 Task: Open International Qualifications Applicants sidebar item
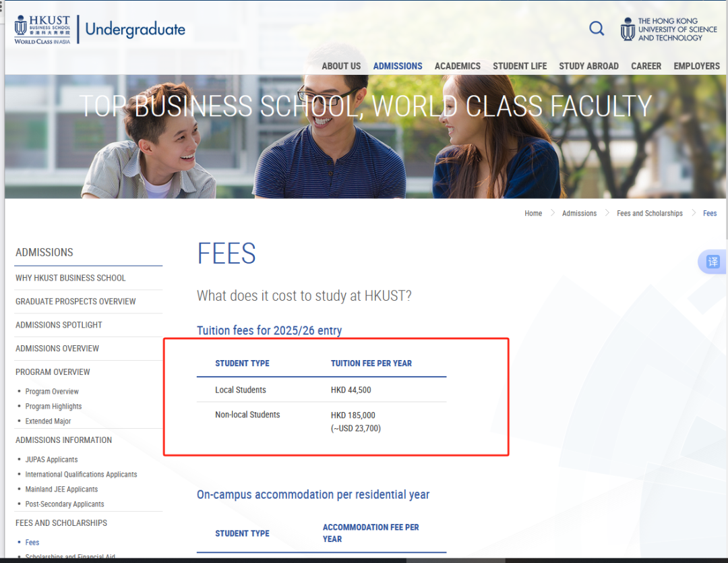point(82,474)
